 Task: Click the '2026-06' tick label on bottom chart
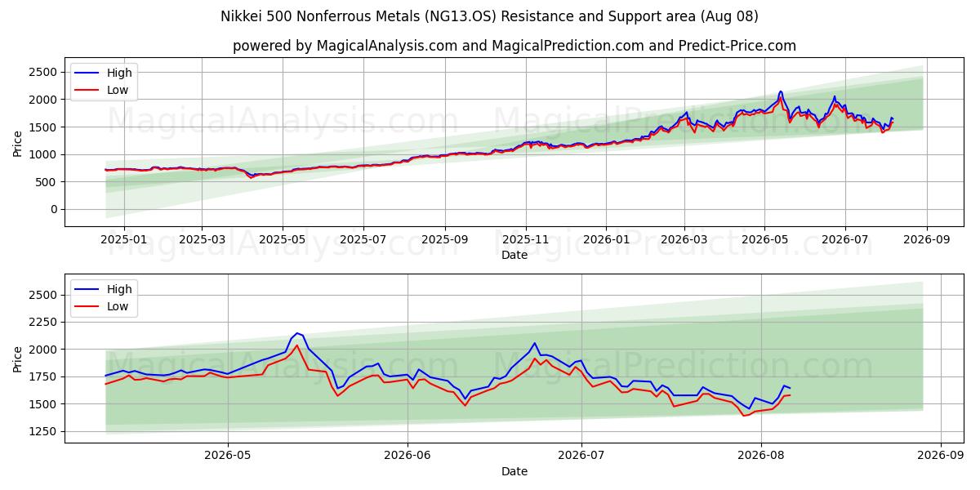[x=408, y=457]
